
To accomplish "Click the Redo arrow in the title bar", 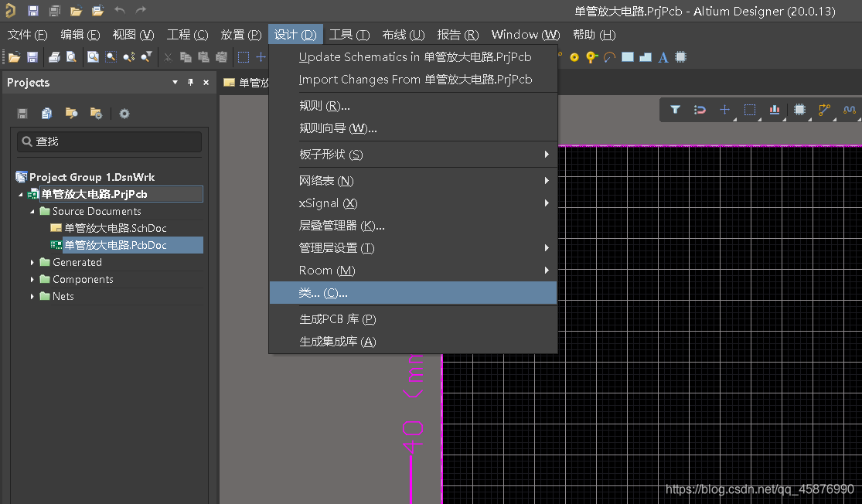I will 141,10.
